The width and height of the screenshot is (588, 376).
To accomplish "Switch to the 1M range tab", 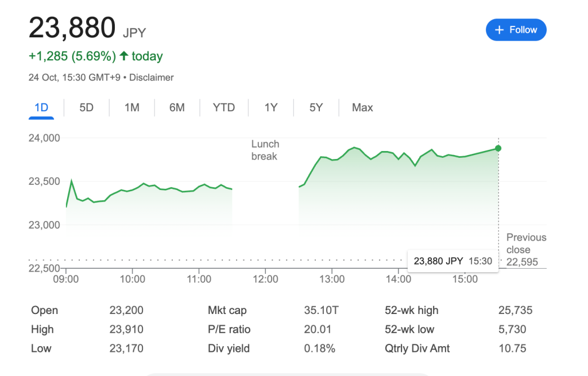I will 132,108.
